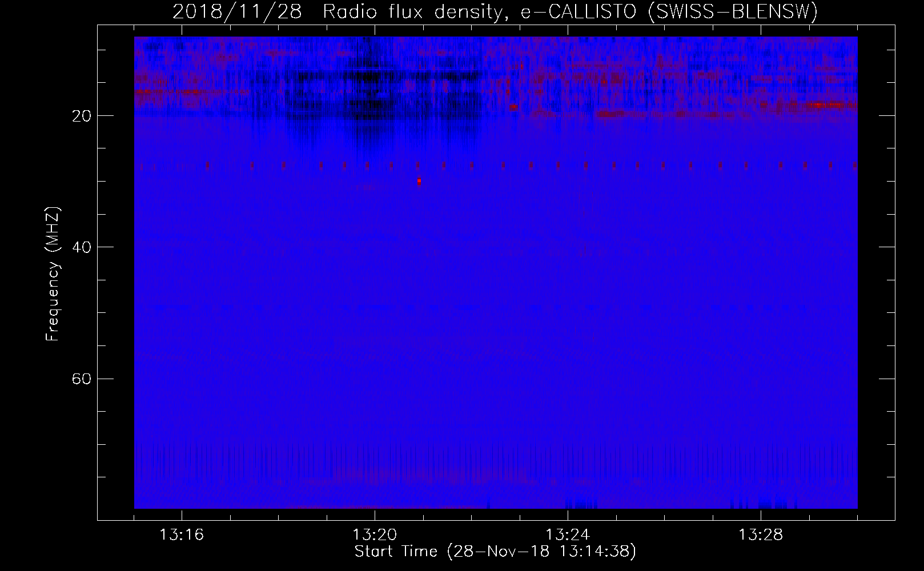Screen dimensions: 924x571
Task: Click the 13:16 time tick label
Action: tap(182, 535)
